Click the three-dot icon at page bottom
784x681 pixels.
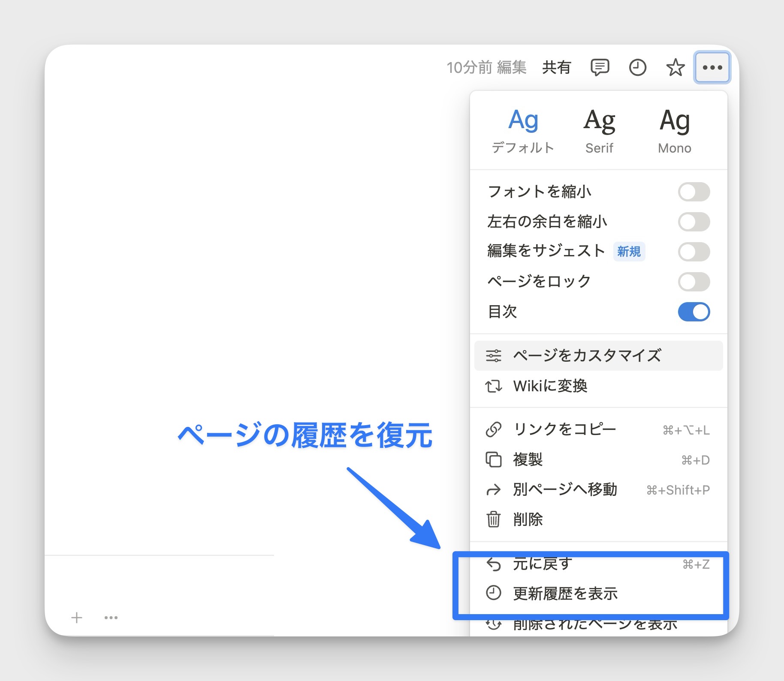point(111,618)
